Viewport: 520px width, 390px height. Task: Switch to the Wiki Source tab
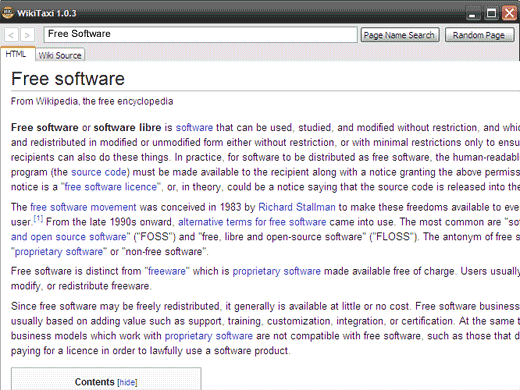point(60,55)
